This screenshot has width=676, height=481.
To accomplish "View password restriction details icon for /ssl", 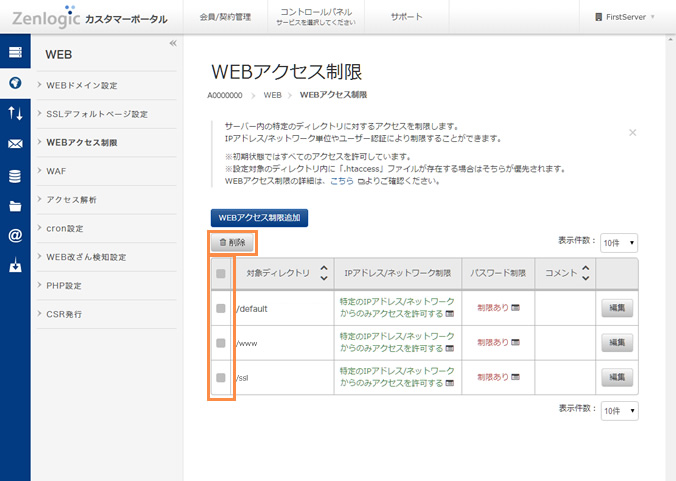I will [515, 377].
